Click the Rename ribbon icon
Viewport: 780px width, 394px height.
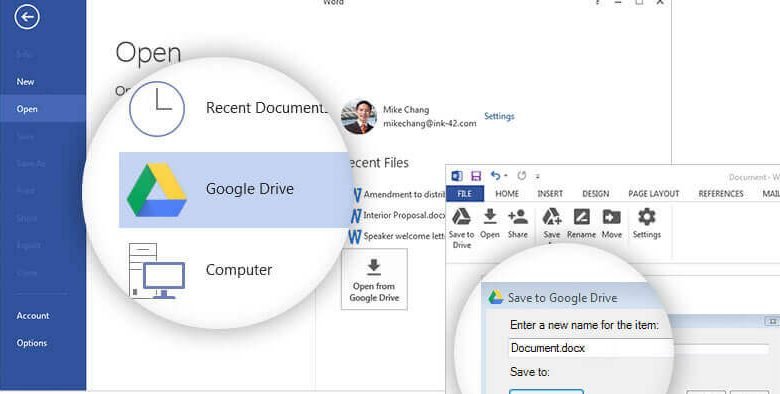582,217
